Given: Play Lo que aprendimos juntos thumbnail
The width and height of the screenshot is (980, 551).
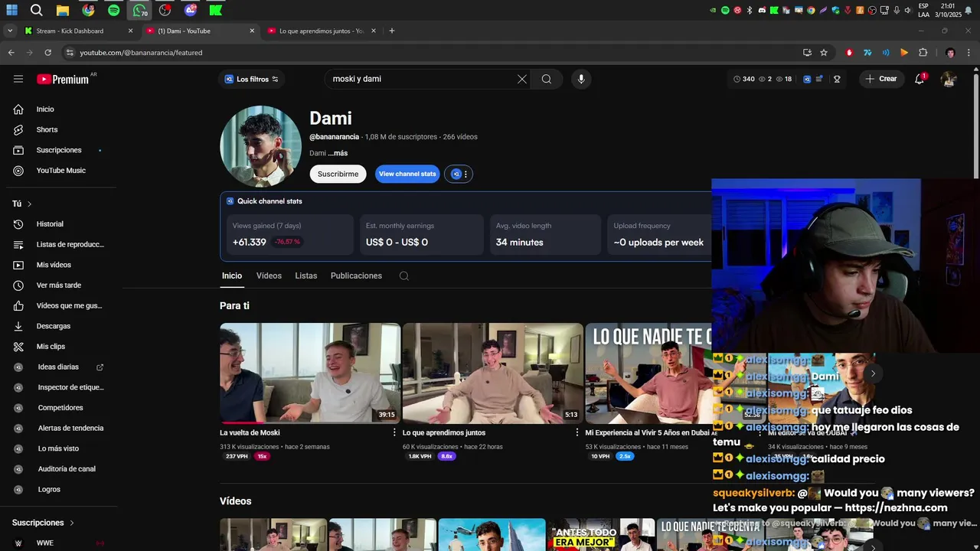Looking at the screenshot, I should [493, 373].
